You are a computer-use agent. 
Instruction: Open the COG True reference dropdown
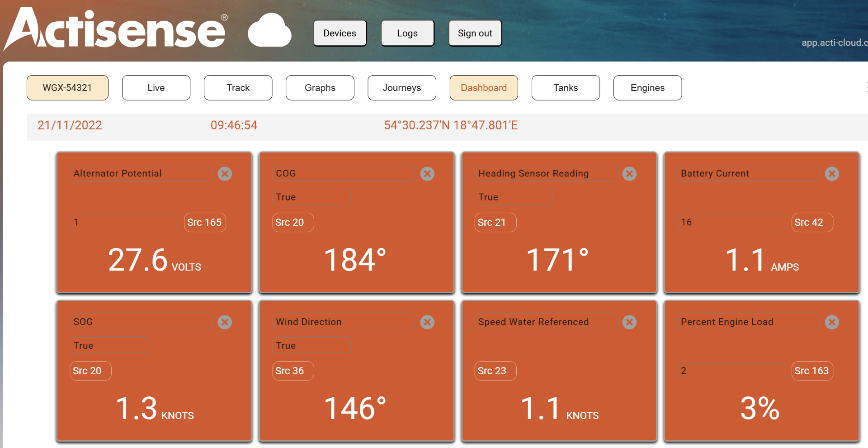311,197
